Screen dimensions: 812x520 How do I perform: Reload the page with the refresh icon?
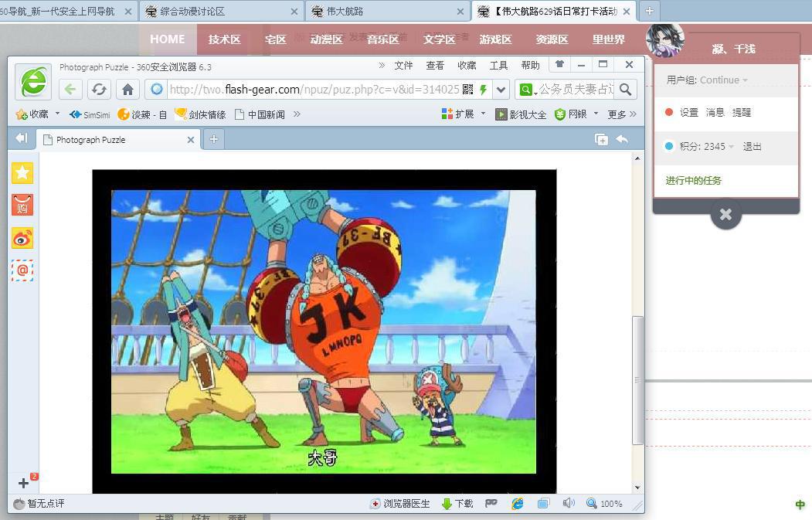point(99,90)
